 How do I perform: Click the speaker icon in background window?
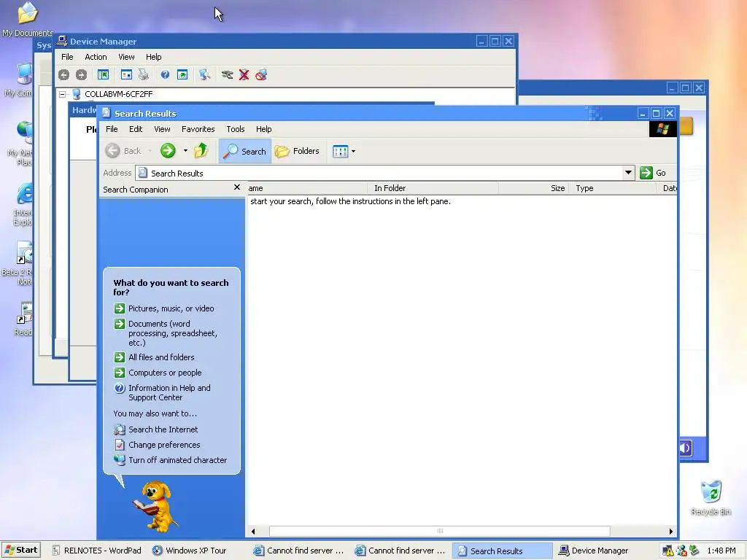click(685, 448)
